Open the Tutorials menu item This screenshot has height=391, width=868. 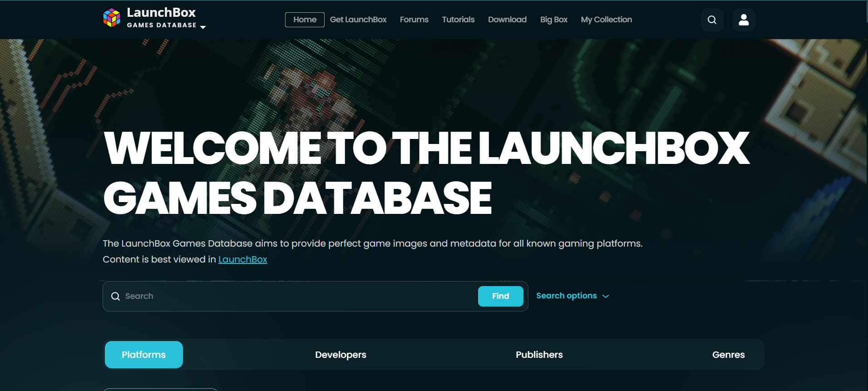click(458, 20)
